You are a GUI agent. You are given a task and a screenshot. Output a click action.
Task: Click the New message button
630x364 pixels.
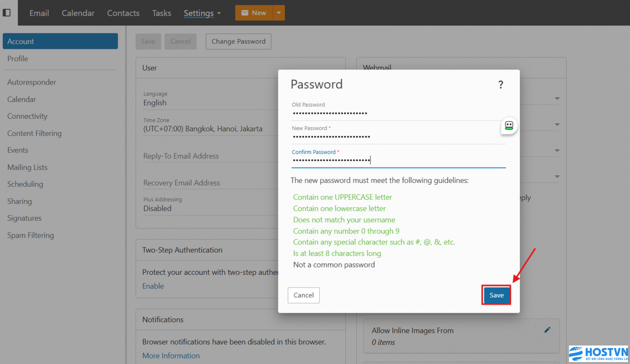[254, 13]
